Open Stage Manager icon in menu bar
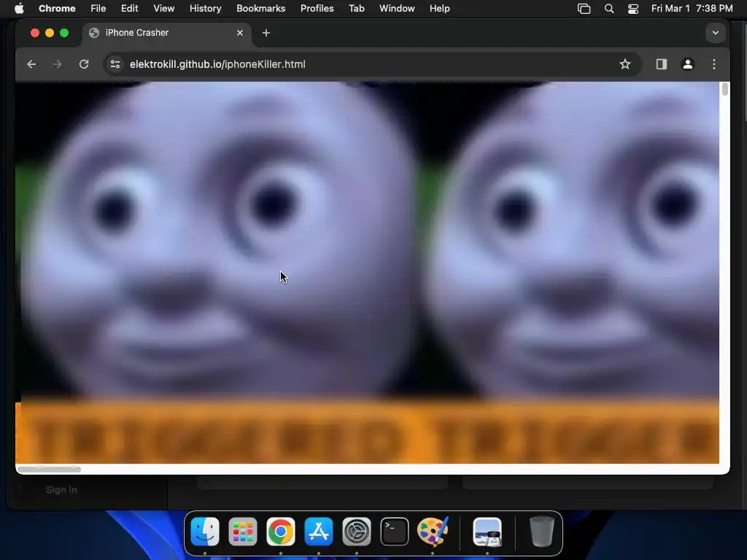The image size is (747, 560). (584, 9)
